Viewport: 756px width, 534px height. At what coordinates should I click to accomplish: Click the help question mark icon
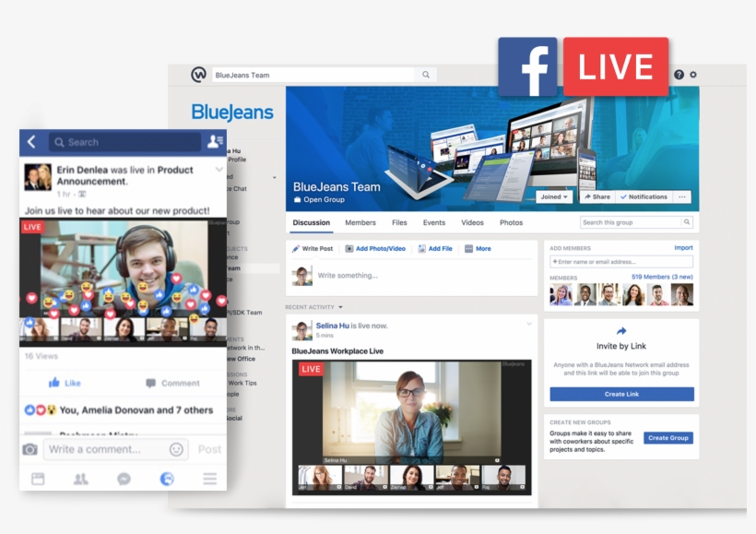coord(679,74)
